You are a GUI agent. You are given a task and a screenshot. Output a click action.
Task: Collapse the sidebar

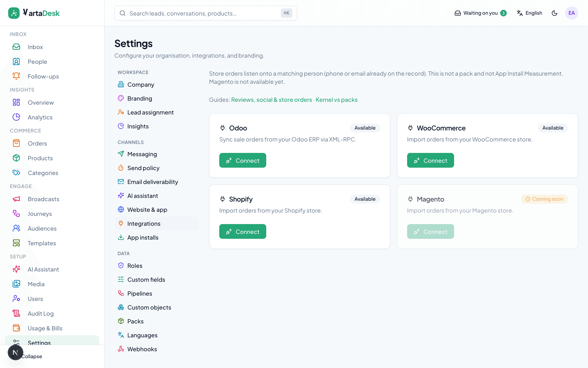pyautogui.click(x=31, y=356)
